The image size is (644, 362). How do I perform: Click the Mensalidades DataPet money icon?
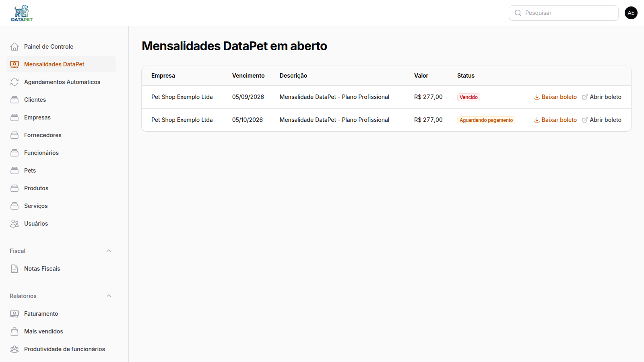[x=14, y=64]
